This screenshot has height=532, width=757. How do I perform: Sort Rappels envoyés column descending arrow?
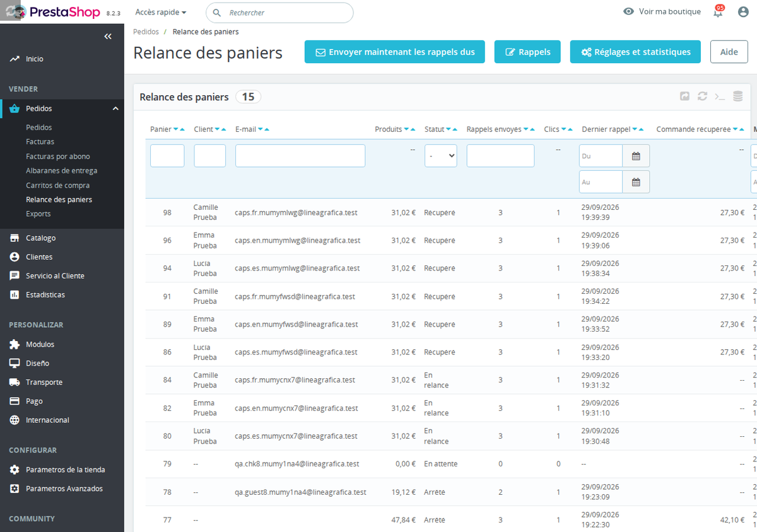coord(526,130)
